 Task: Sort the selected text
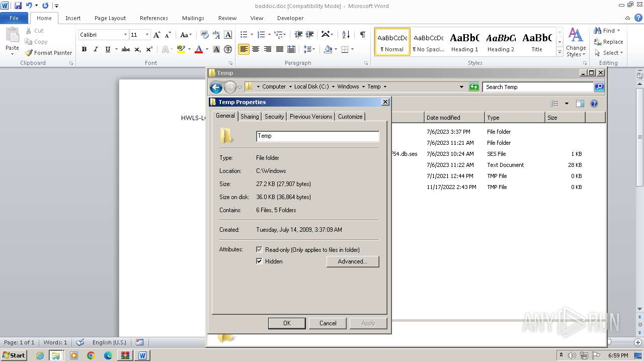pos(346,35)
